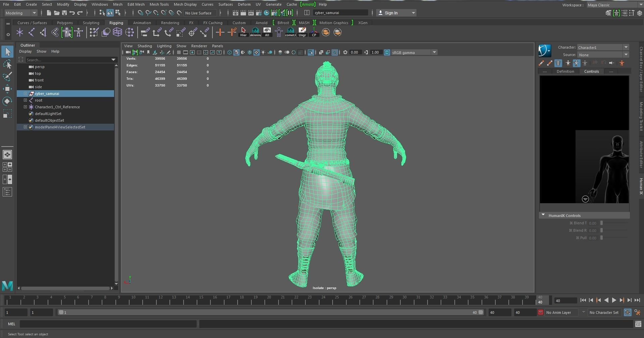The height and width of the screenshot is (338, 644).
Task: Toggle use all lights in viewport
Action: pyautogui.click(x=263, y=52)
